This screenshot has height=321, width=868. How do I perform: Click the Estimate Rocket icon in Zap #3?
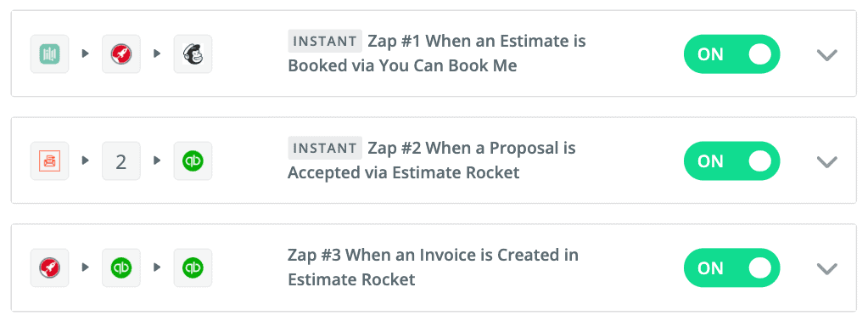point(50,267)
